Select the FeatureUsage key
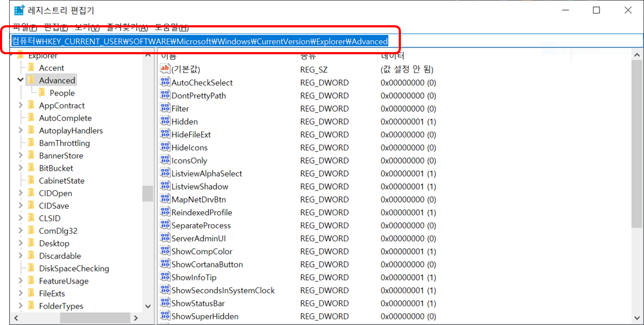 tap(63, 280)
